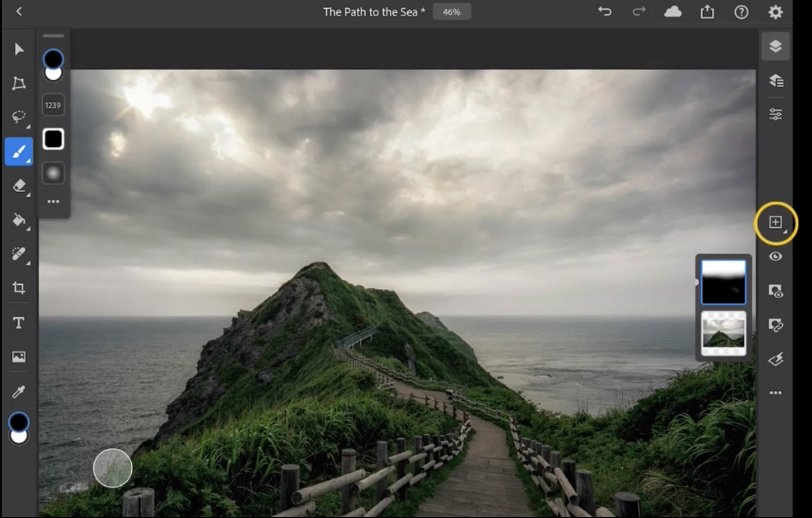Image resolution: width=812 pixels, height=518 pixels.
Task: Undo the last action
Action: [605, 11]
